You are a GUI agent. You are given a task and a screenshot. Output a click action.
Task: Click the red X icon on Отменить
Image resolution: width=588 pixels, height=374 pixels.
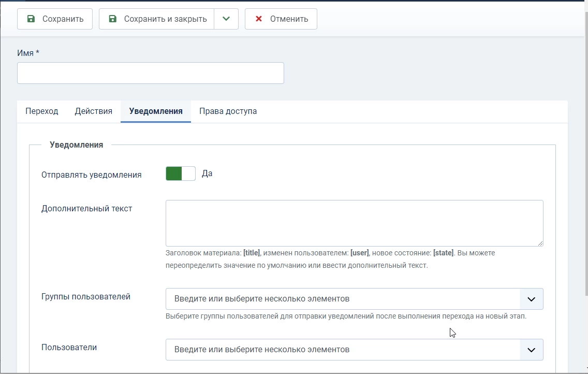click(x=259, y=19)
